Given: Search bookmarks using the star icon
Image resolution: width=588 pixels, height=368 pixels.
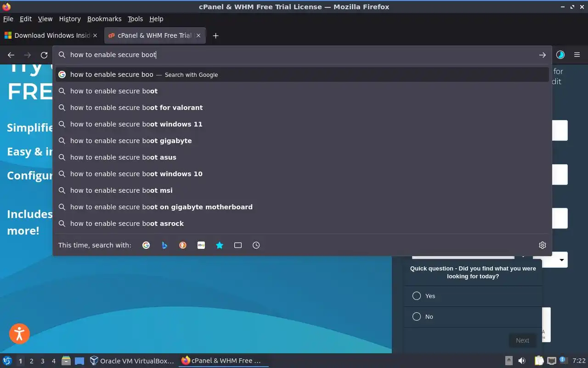Looking at the screenshot, I should pos(220,245).
